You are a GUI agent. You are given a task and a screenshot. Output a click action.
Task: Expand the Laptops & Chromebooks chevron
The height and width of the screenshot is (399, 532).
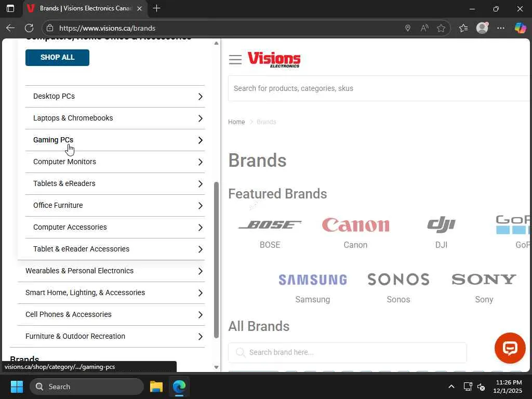[201, 118]
